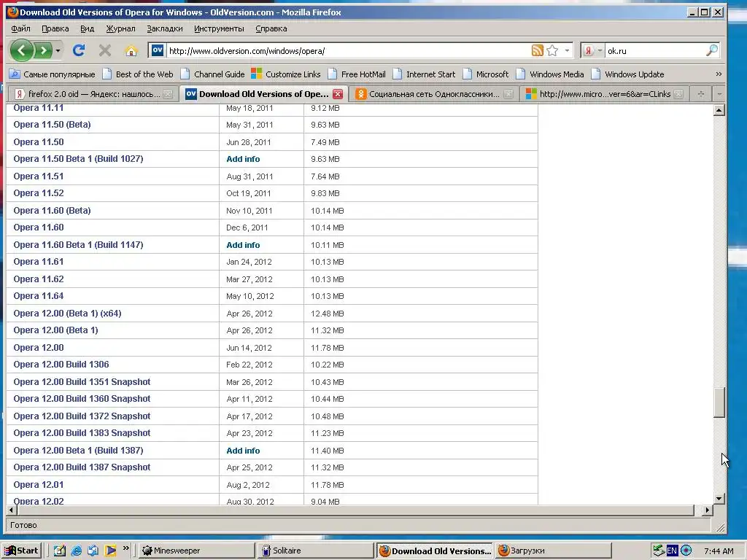The width and height of the screenshot is (747, 560).
Task: Click the vertical scrollbar up arrow
Action: coord(719,111)
